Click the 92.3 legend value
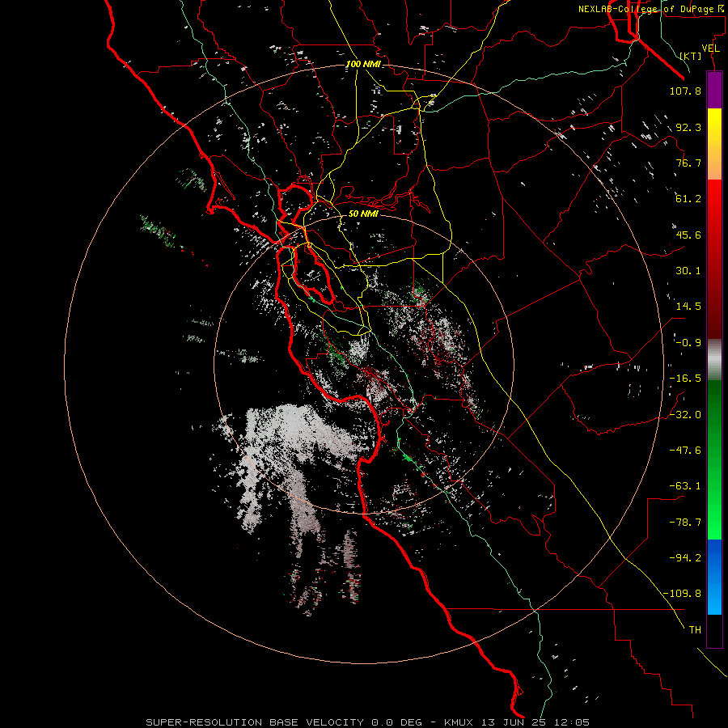Screen dimensions: 728x728 pos(688,127)
